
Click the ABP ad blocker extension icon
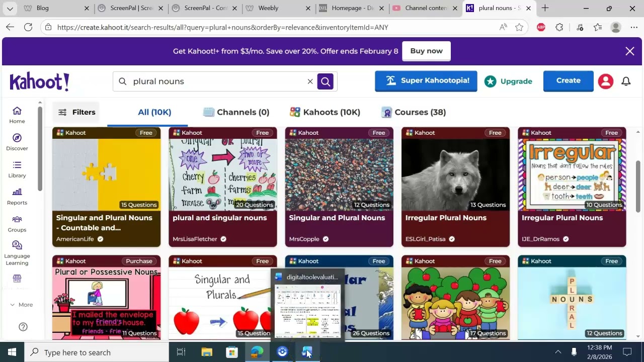tap(541, 27)
